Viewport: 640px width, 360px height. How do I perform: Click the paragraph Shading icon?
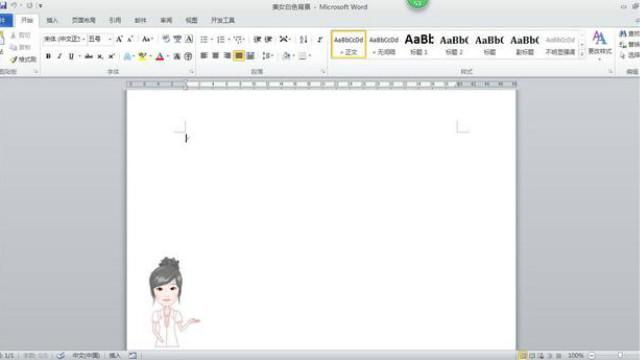pos(287,56)
